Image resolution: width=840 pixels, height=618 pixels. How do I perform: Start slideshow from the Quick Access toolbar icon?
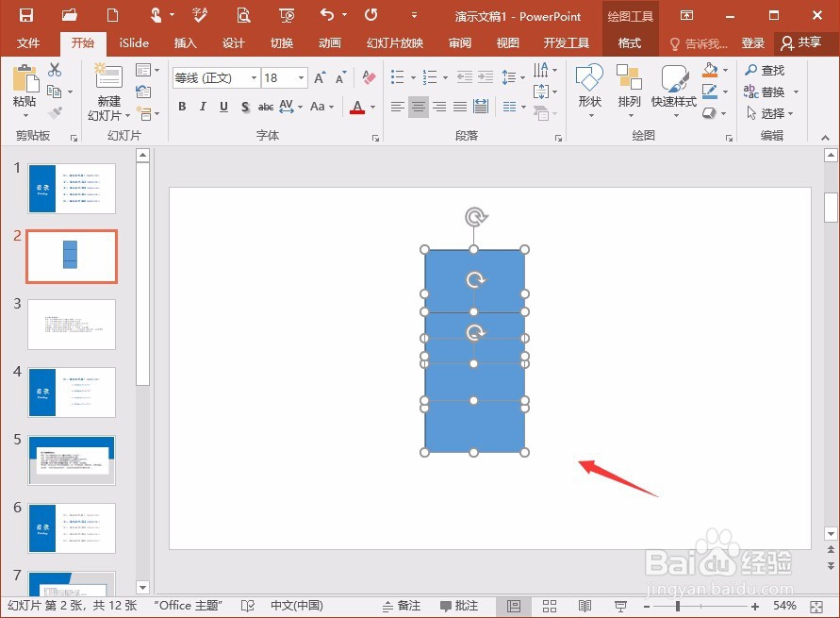pyautogui.click(x=288, y=15)
